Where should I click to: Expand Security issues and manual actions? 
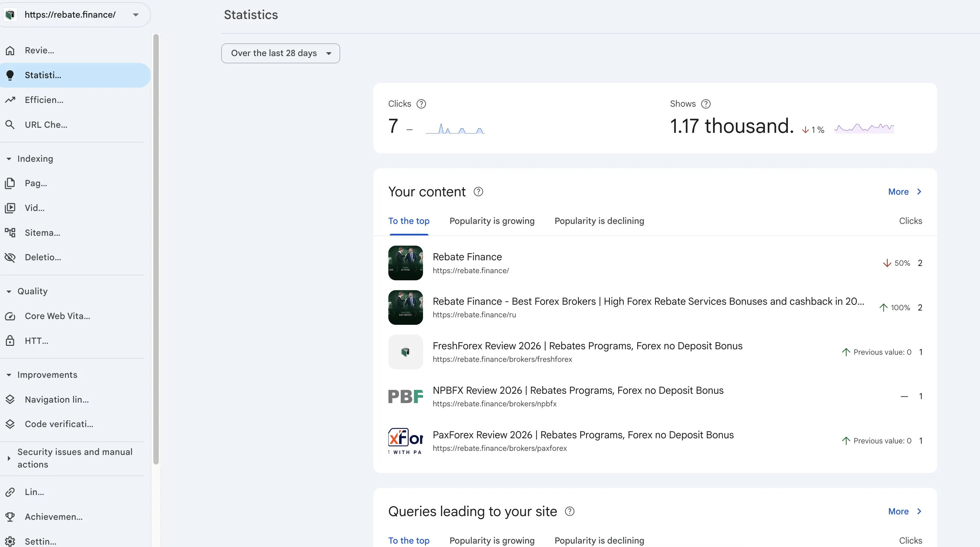coord(9,458)
